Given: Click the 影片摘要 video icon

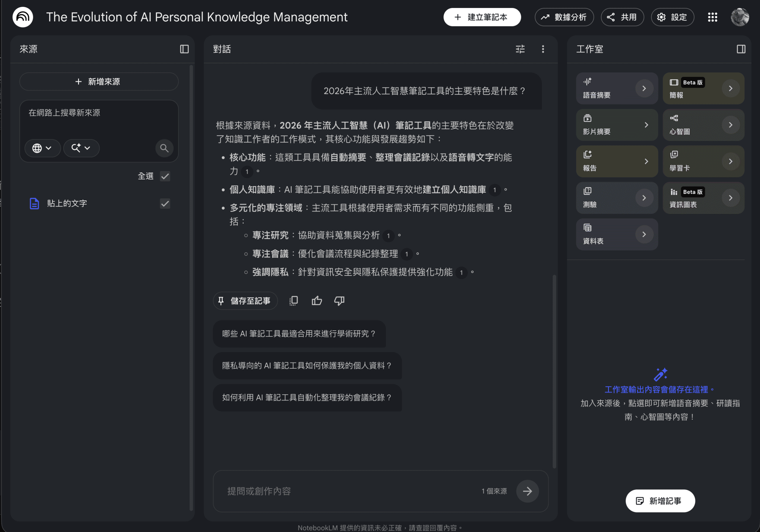Looking at the screenshot, I should [587, 118].
